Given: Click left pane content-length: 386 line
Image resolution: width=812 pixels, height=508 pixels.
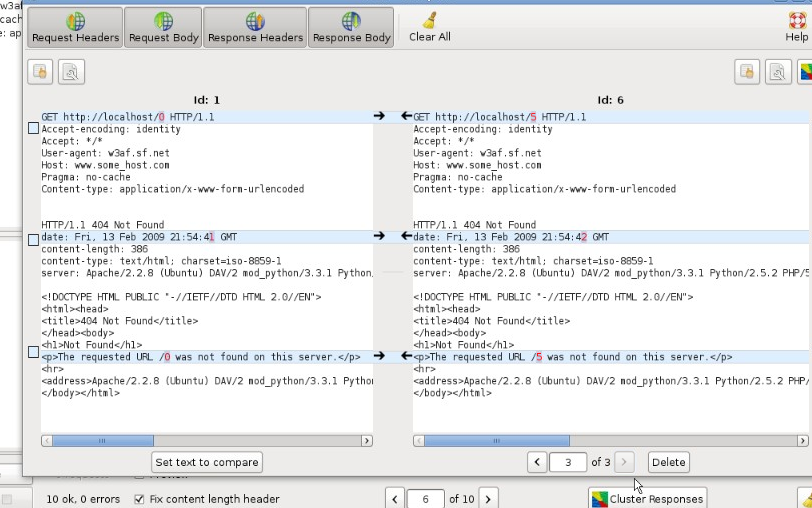Looking at the screenshot, I should pos(95,249).
